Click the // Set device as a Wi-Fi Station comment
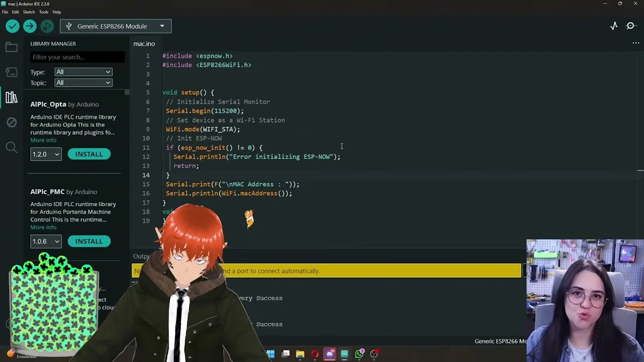 click(225, 120)
